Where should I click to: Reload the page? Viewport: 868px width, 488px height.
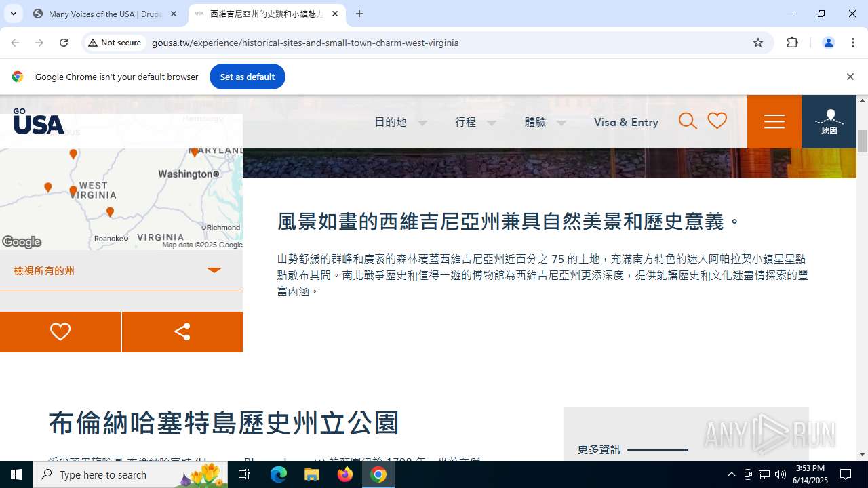coord(64,43)
